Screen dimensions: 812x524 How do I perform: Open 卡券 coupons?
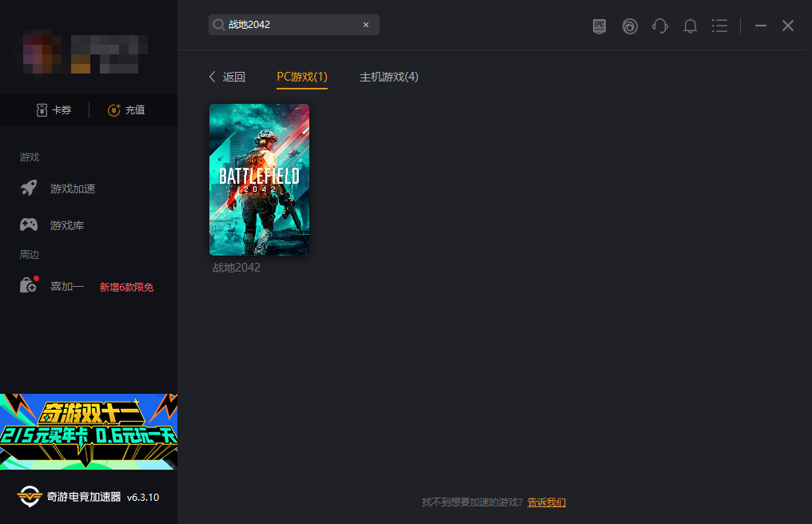coord(54,110)
